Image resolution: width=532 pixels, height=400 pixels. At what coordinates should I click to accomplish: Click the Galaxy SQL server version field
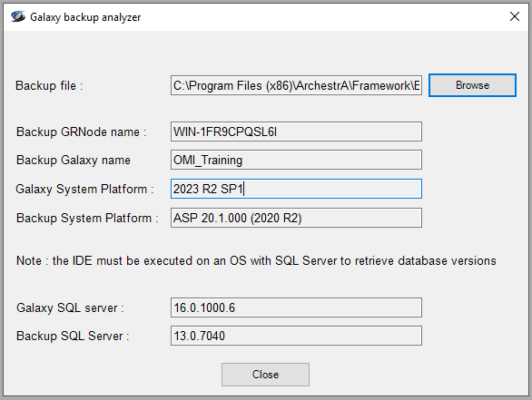click(296, 307)
